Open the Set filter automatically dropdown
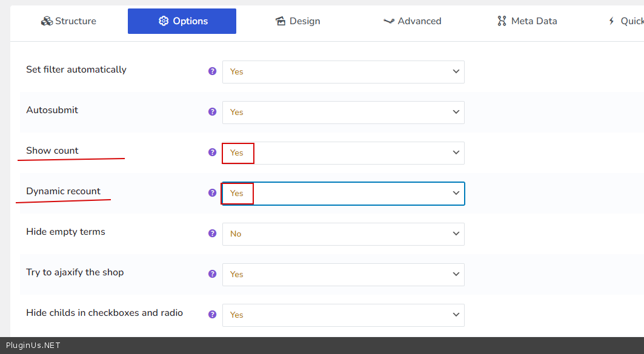This screenshot has height=354, width=644. click(343, 71)
